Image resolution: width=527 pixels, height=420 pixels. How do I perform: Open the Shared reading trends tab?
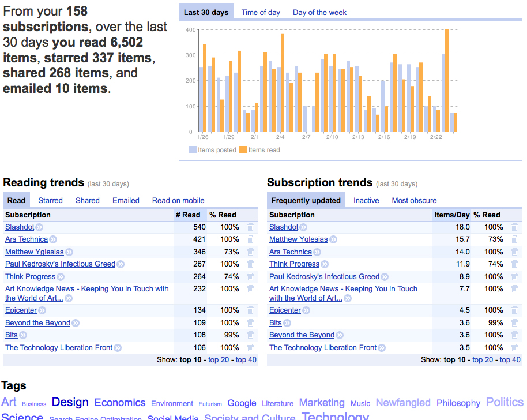coord(88,200)
